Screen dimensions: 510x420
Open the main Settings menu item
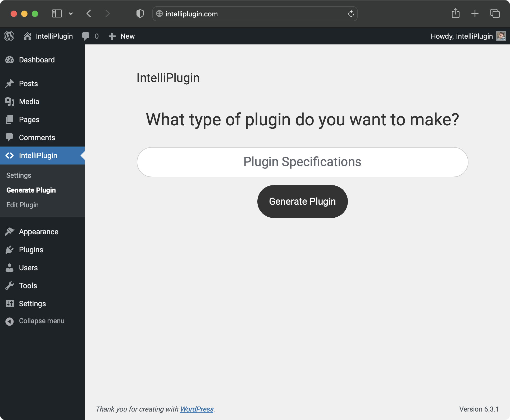[42, 304]
